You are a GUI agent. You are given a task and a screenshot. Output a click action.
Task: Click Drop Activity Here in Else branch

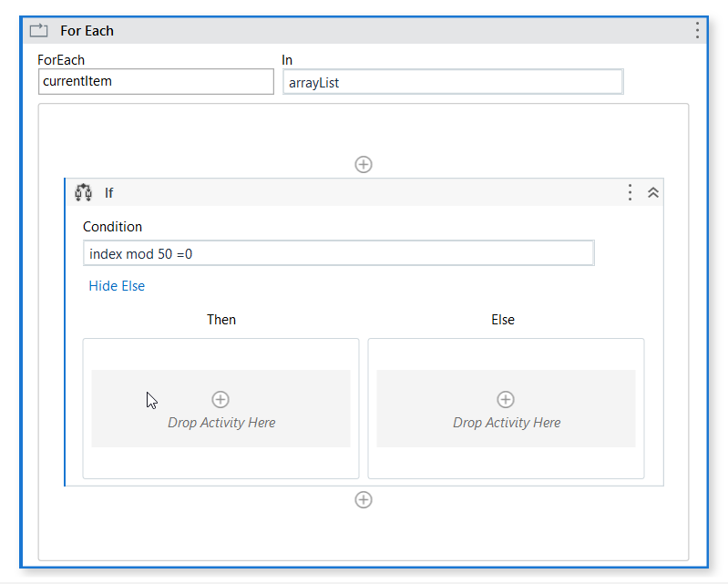click(507, 423)
